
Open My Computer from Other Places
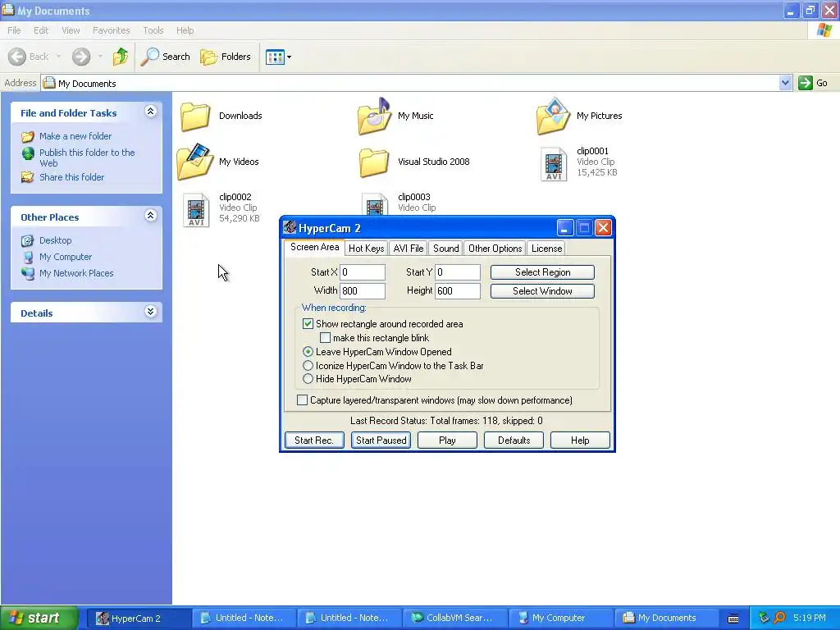66,257
